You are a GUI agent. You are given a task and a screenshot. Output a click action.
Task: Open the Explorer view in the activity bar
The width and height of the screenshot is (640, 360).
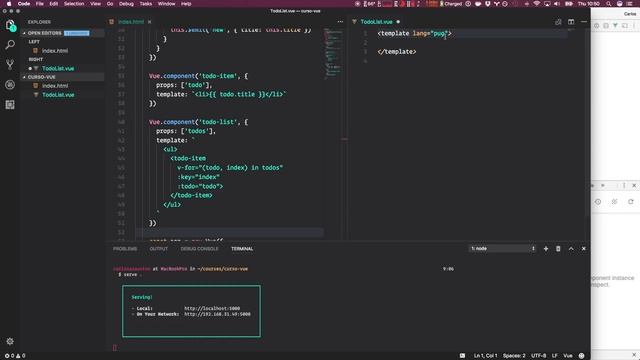click(x=10, y=25)
